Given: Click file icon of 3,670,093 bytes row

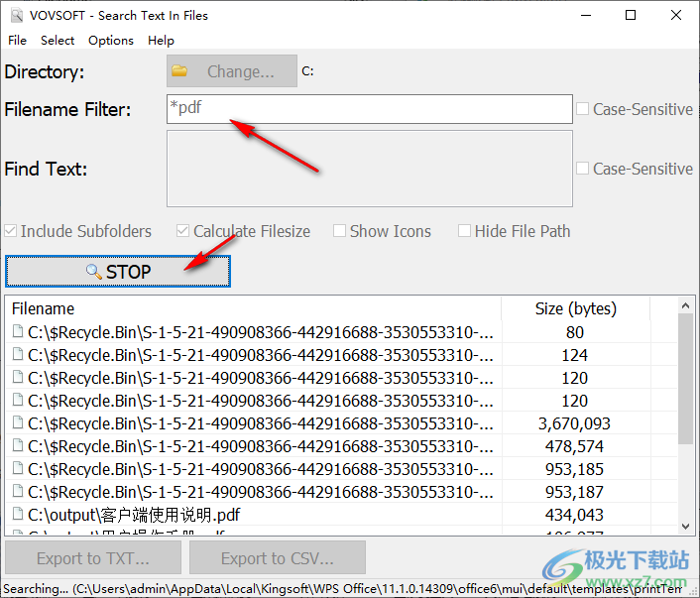Looking at the screenshot, I should 18,422.
